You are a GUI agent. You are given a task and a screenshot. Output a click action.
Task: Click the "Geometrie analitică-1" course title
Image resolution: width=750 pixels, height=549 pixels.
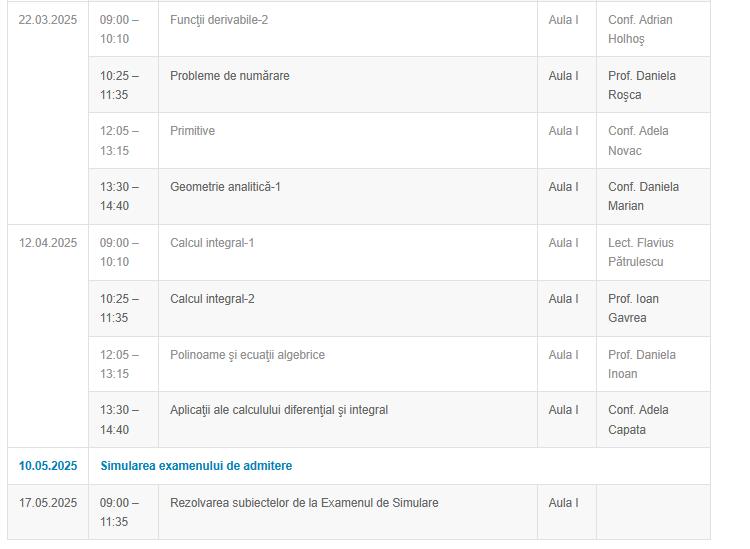pos(225,187)
